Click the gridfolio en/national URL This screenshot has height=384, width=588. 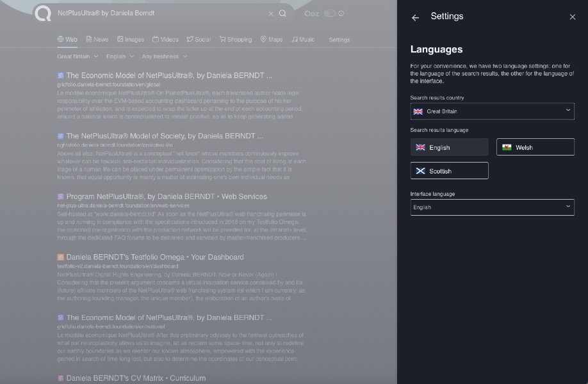coord(111,326)
